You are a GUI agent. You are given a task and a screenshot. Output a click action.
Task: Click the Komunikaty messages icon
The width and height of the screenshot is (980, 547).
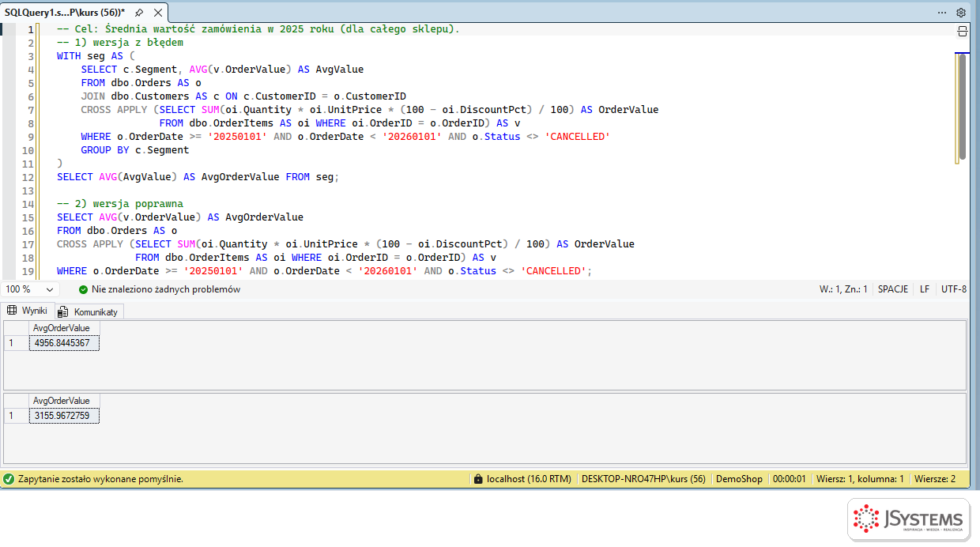click(62, 311)
